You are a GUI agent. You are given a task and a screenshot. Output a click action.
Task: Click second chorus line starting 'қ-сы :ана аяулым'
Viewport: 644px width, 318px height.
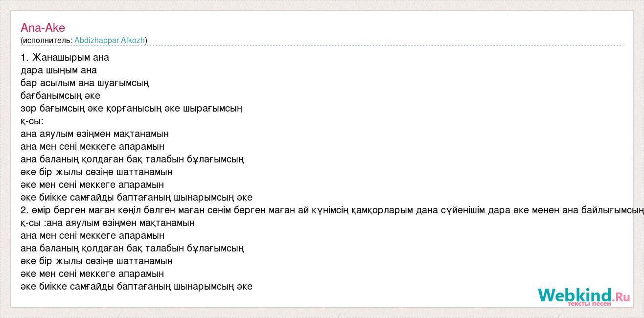pyautogui.click(x=108, y=223)
